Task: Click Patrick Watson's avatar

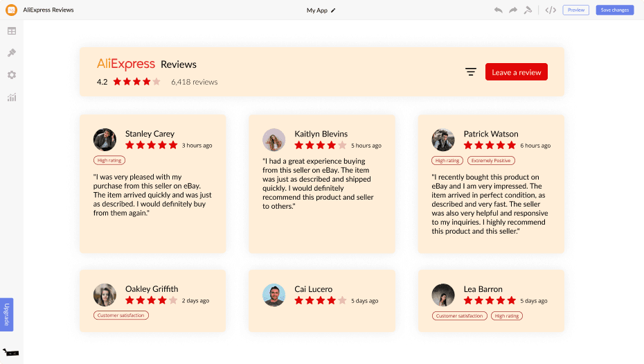Action: 443,139
